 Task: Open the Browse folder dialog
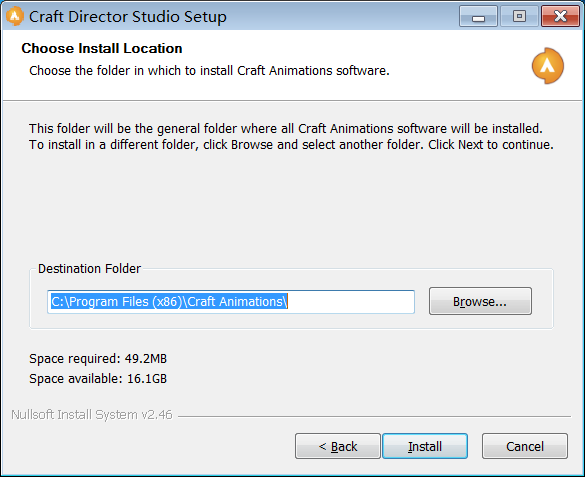coord(480,301)
